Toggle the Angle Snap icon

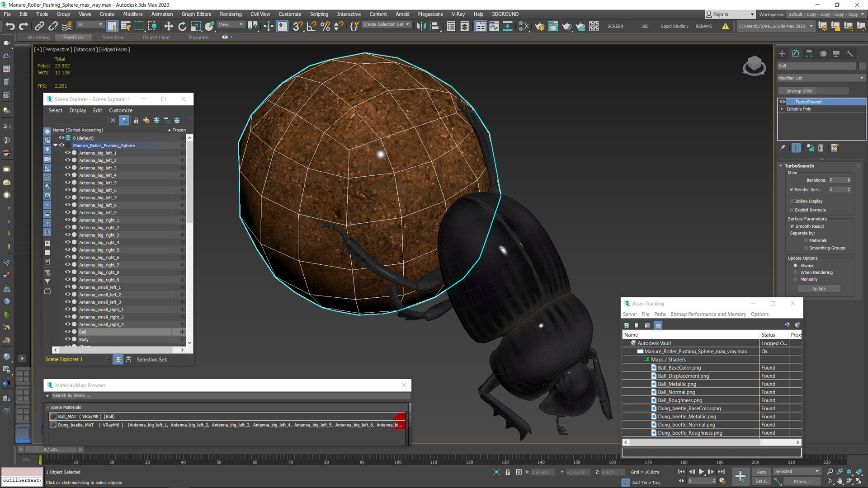pyautogui.click(x=311, y=26)
